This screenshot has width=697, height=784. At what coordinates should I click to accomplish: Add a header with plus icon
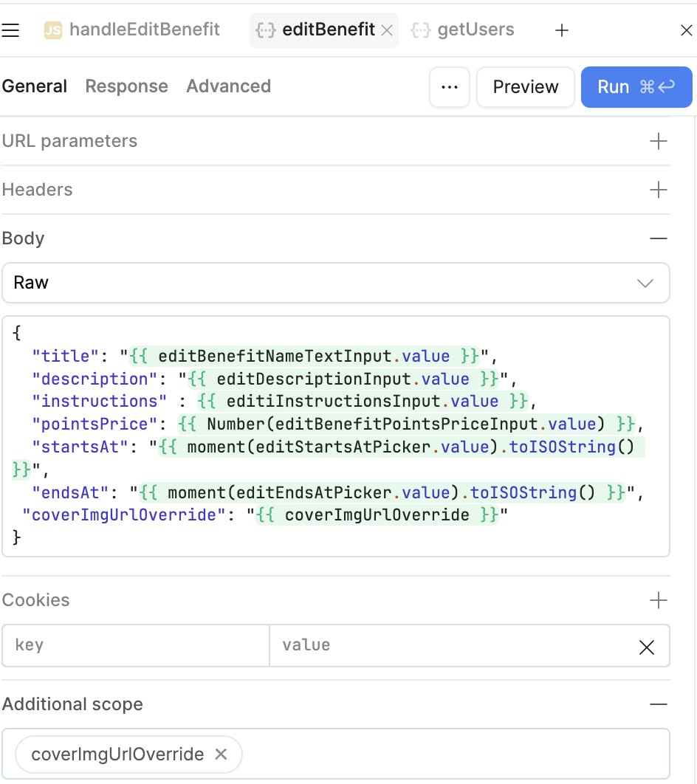coord(658,190)
